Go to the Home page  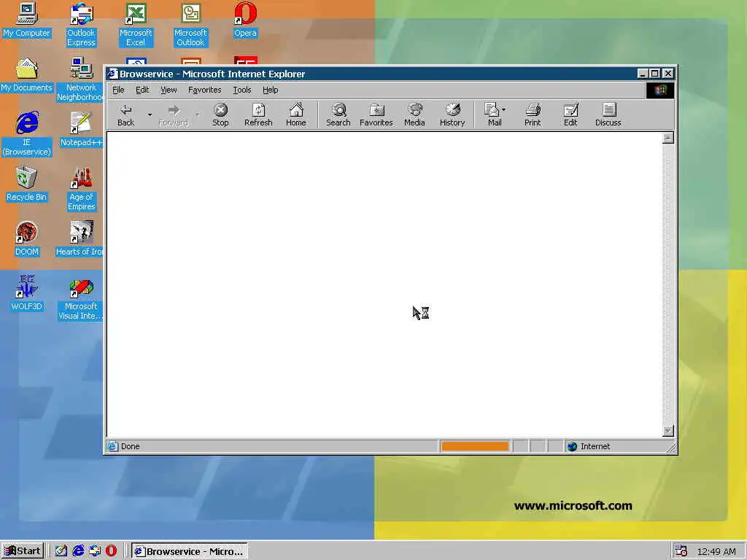[296, 115]
